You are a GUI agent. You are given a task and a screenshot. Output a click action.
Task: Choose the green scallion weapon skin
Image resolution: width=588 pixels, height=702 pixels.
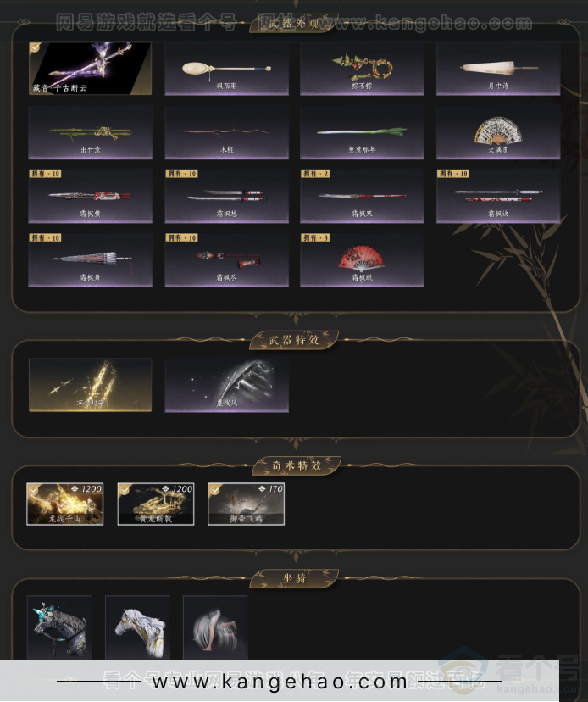pyautogui.click(x=362, y=132)
